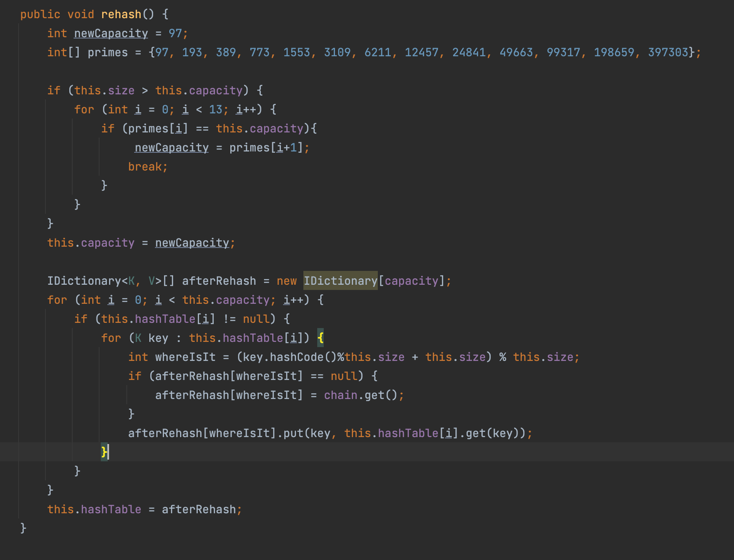The width and height of the screenshot is (734, 560).
Task: Click chain in the chain.get() call
Action: point(341,395)
